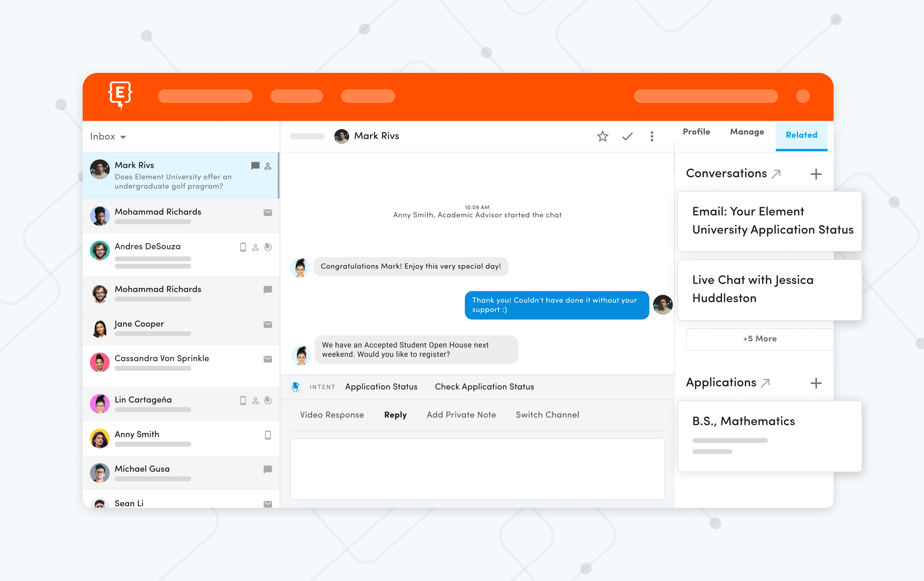924x581 pixels.
Task: Mark the conversation resolved with the checkmark icon
Action: (627, 137)
